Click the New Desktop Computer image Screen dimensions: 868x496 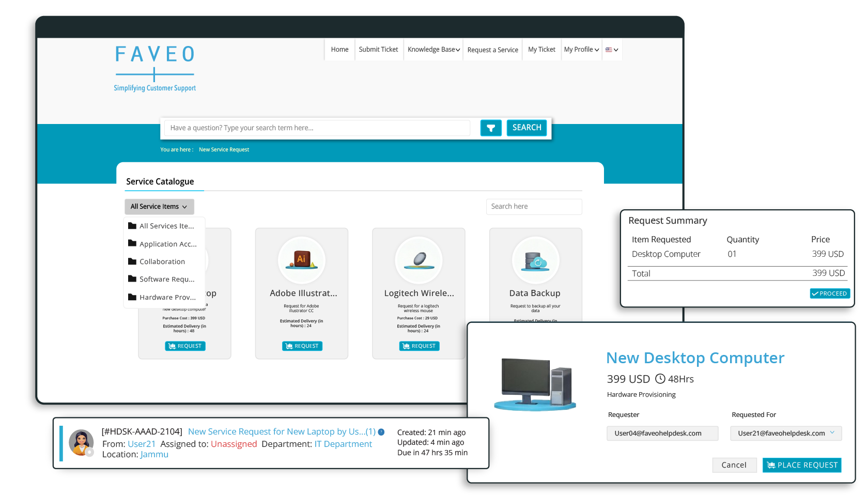[535, 384]
